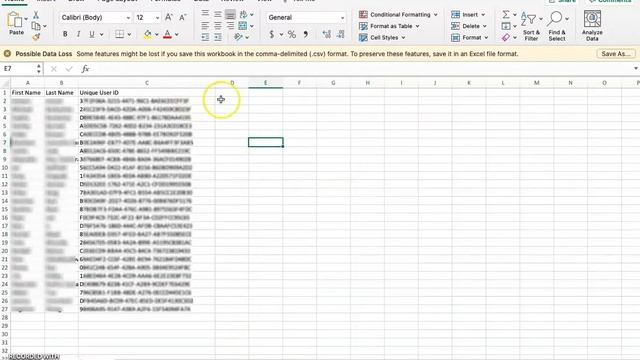Select the Unique User ID header cell
Screen dimensions: 640x360
coord(147,93)
